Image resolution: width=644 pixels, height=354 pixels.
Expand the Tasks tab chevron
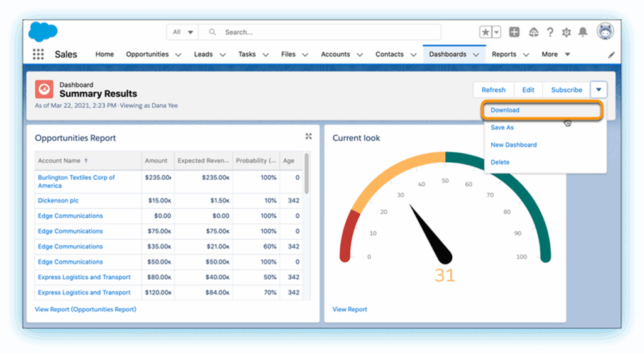[x=266, y=55]
